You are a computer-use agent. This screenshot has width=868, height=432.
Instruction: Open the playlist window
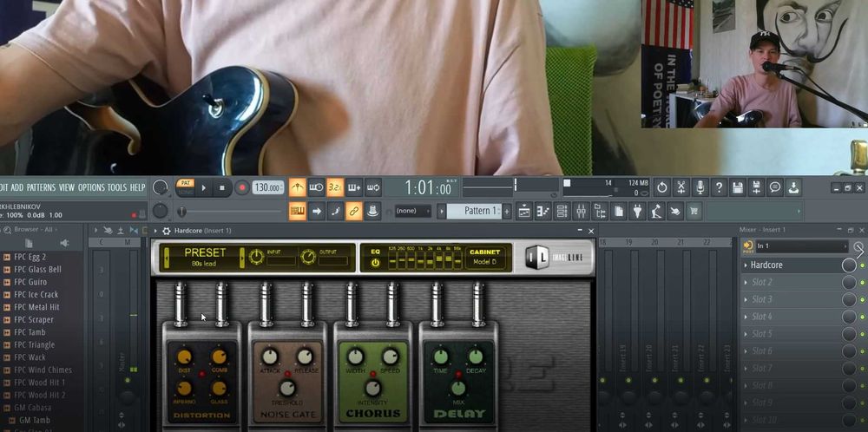524,211
